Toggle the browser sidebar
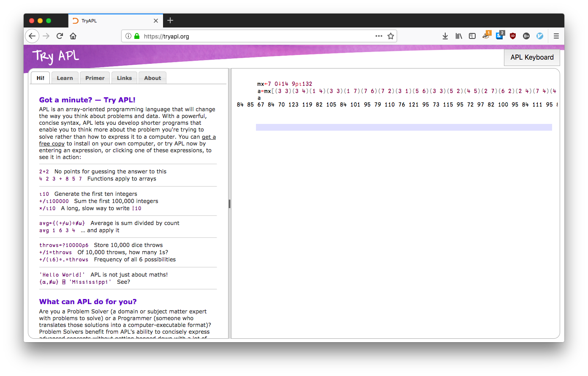This screenshot has height=376, width=588. tap(472, 36)
